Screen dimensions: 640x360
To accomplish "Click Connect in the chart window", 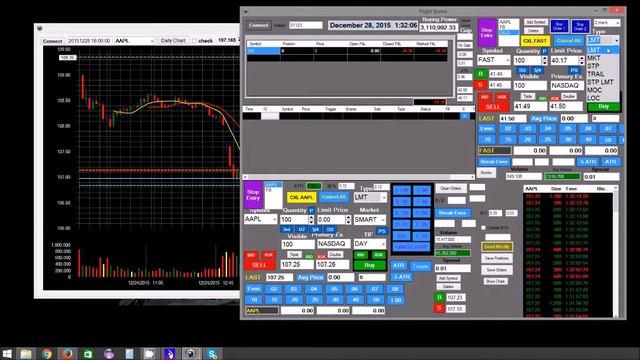I will 53,41.
